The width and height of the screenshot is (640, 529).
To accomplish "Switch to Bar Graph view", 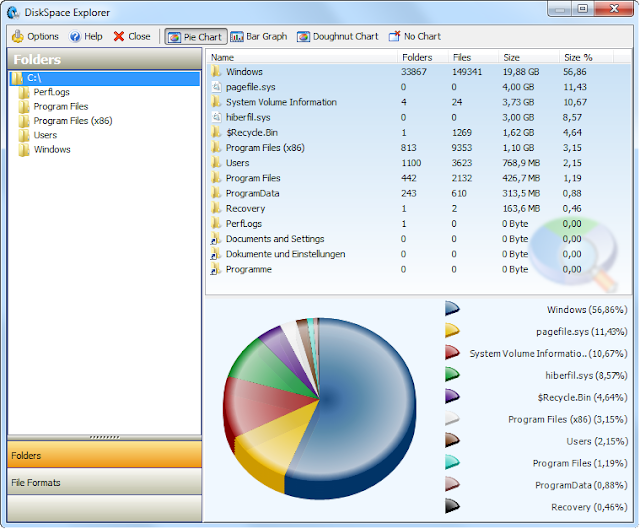I will click(259, 37).
